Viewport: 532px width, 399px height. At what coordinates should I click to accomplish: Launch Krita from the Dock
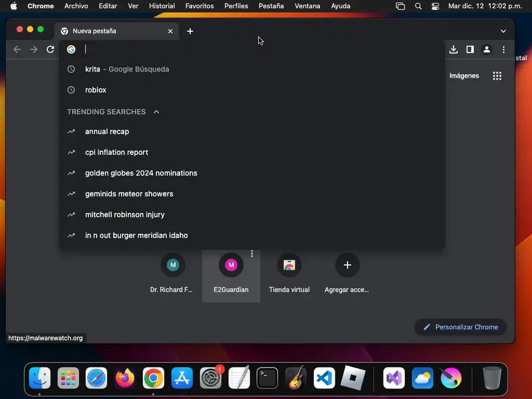[451, 378]
